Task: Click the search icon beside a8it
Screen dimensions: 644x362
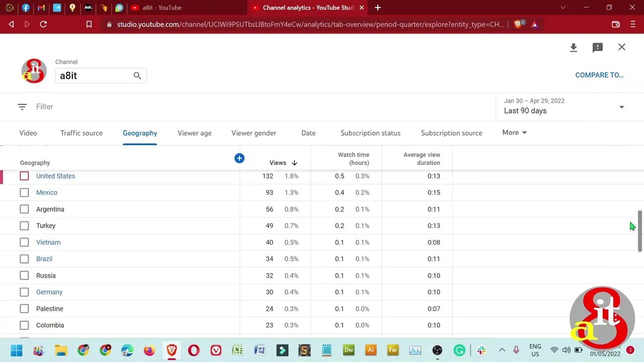Action: pos(137,75)
